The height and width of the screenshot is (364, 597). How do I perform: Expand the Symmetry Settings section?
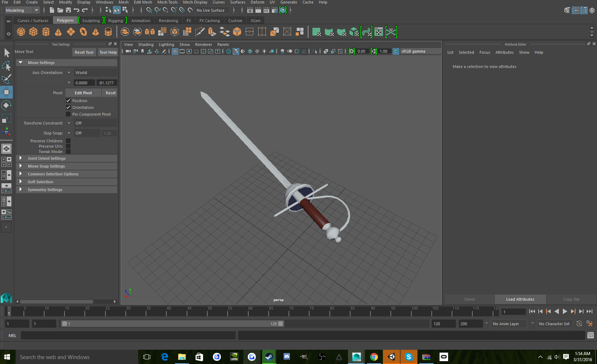[45, 189]
